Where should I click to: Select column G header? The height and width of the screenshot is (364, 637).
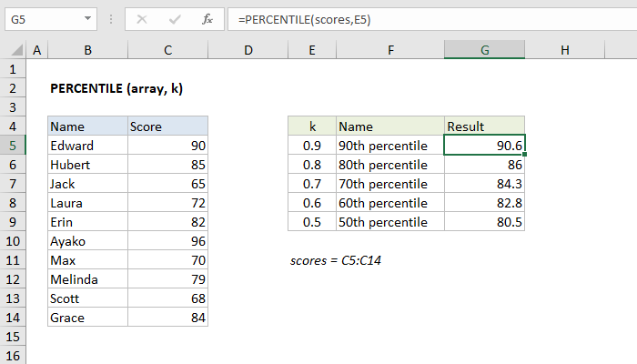(x=485, y=50)
